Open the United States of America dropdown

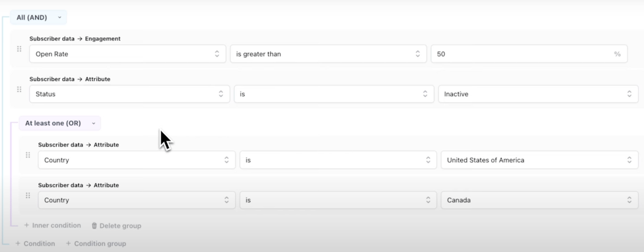pos(539,160)
